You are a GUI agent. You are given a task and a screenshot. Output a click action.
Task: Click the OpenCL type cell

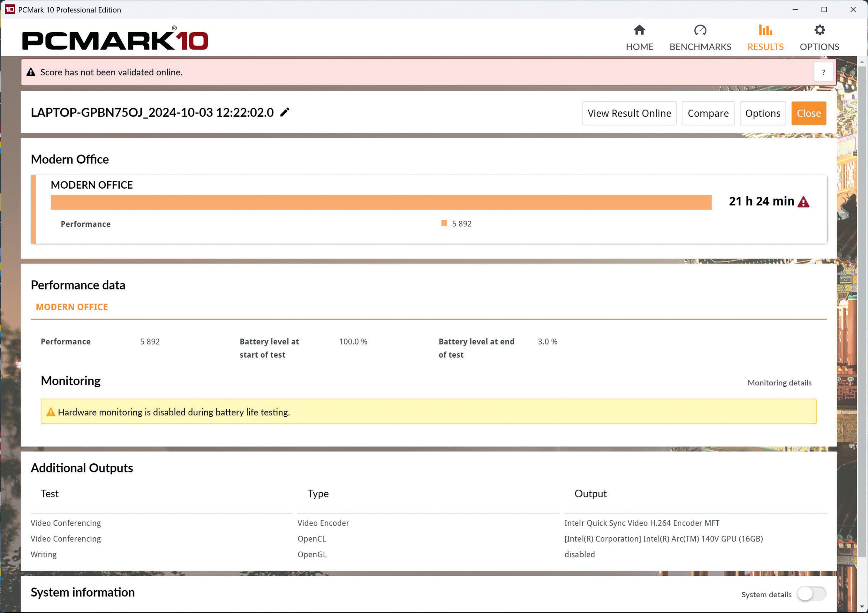tap(312, 539)
